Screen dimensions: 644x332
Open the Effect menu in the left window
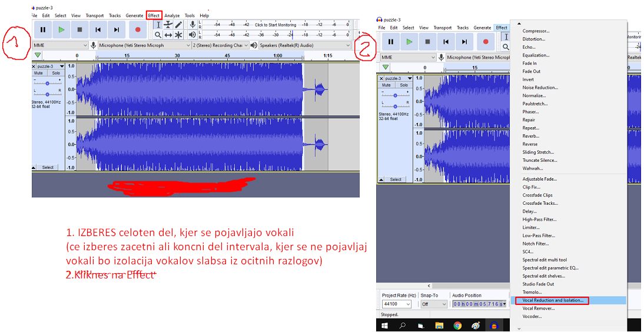(154, 15)
